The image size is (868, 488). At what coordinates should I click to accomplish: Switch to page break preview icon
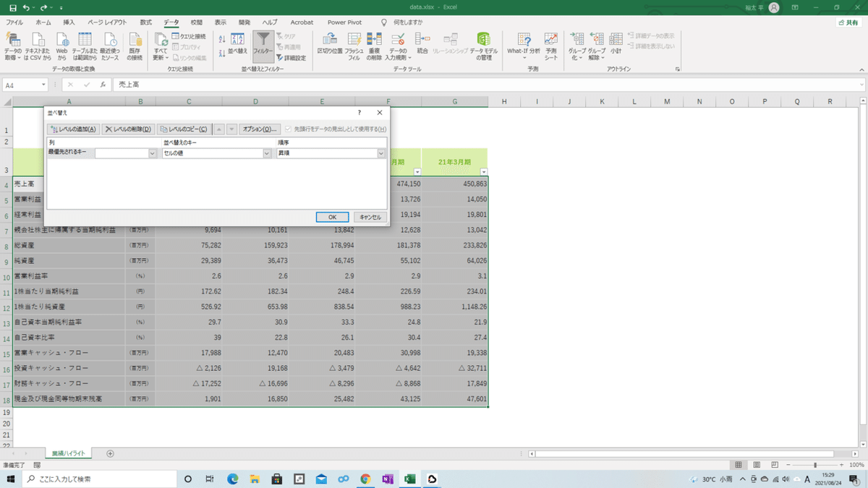coord(774,465)
